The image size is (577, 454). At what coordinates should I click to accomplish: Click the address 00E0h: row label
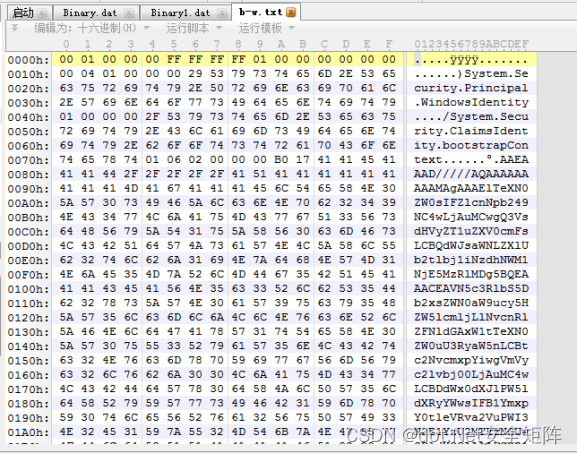tap(28, 260)
